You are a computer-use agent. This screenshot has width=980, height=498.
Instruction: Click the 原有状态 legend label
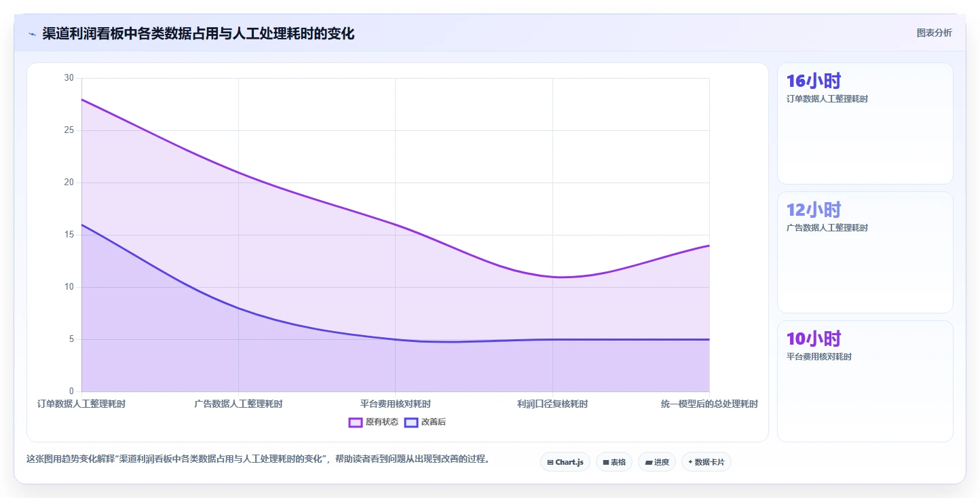coord(382,422)
